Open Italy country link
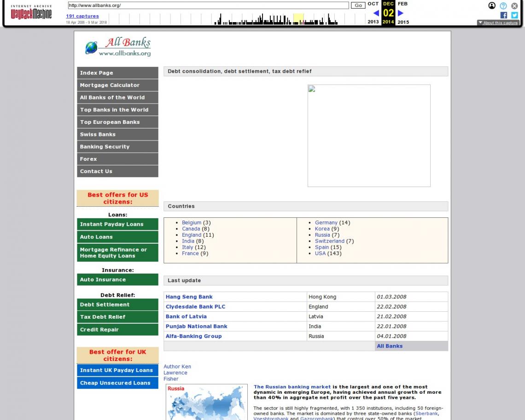 187,247
